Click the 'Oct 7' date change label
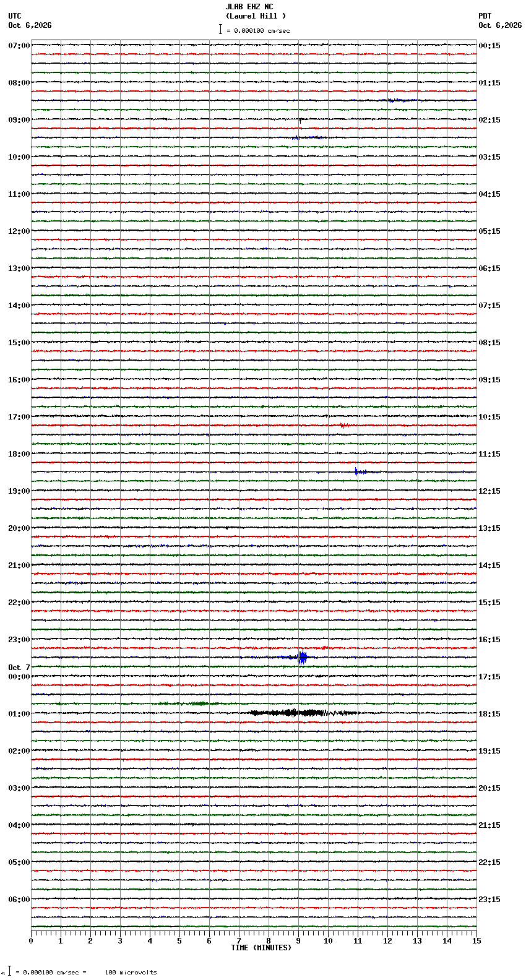The height and width of the screenshot is (980, 526). click(19, 668)
